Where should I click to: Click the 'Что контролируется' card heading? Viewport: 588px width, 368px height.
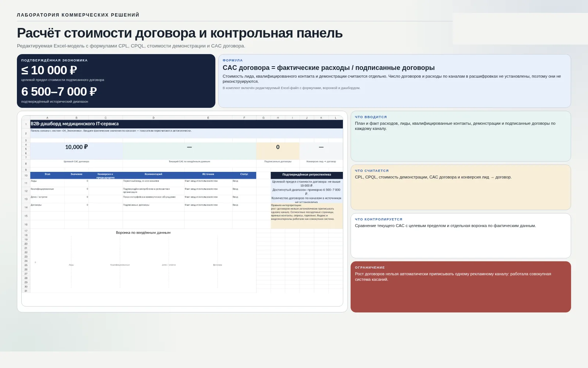click(x=379, y=219)
